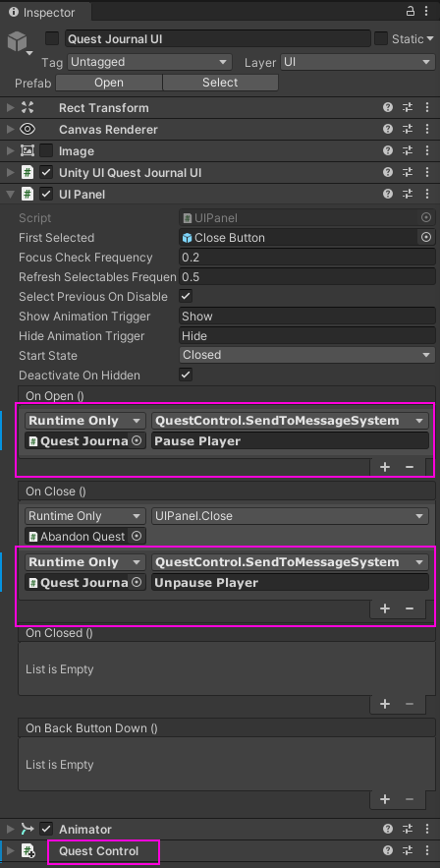Open Animator component help icon
The image size is (440, 868).
[388, 829]
